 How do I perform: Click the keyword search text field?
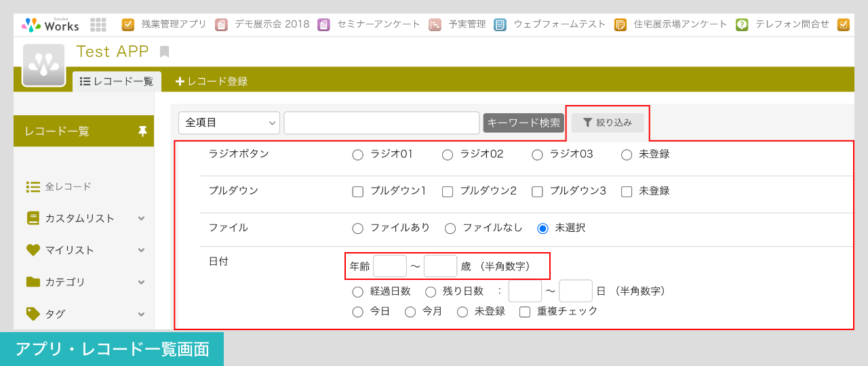point(382,123)
